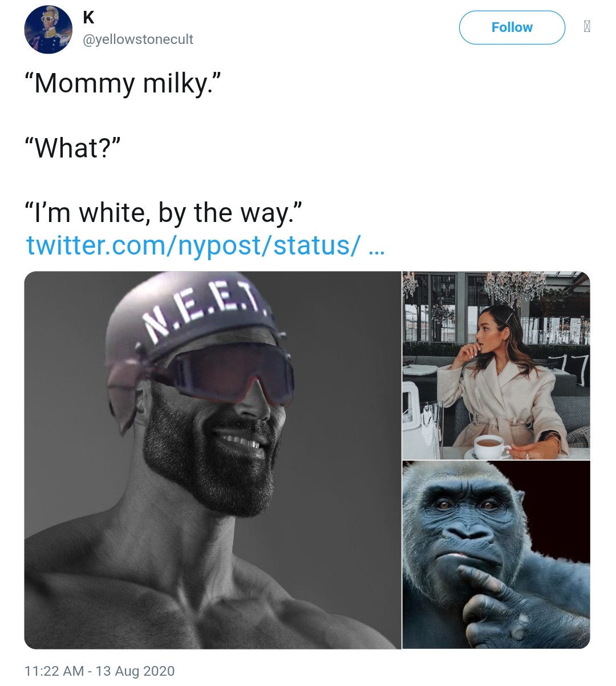Image resolution: width=616 pixels, height=686 pixels.
Task: Expand the N.E.E.T. helmet man image
Action: (212, 460)
